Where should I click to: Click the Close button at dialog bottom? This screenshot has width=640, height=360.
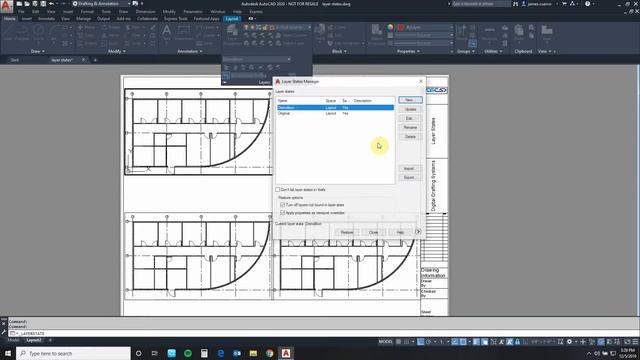click(373, 232)
